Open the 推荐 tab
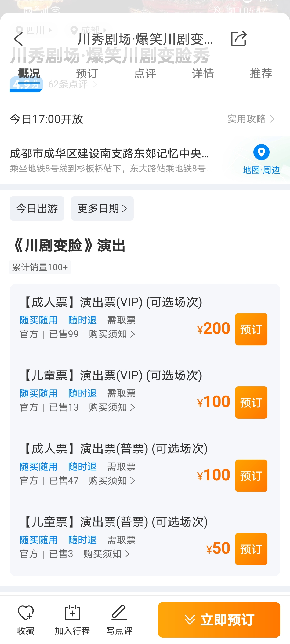The width and height of the screenshot is (290, 644). point(261,74)
